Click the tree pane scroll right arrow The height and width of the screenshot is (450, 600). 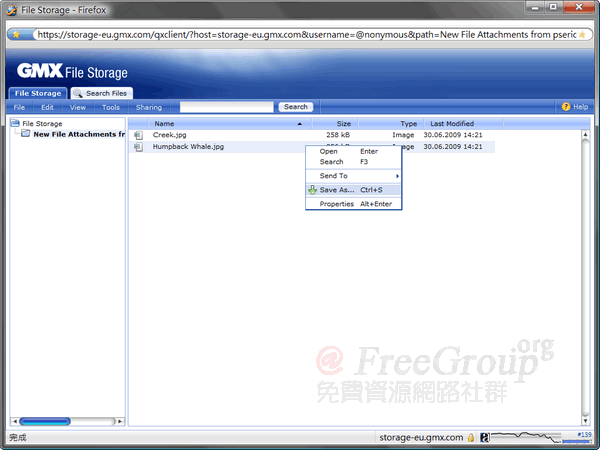pos(120,421)
